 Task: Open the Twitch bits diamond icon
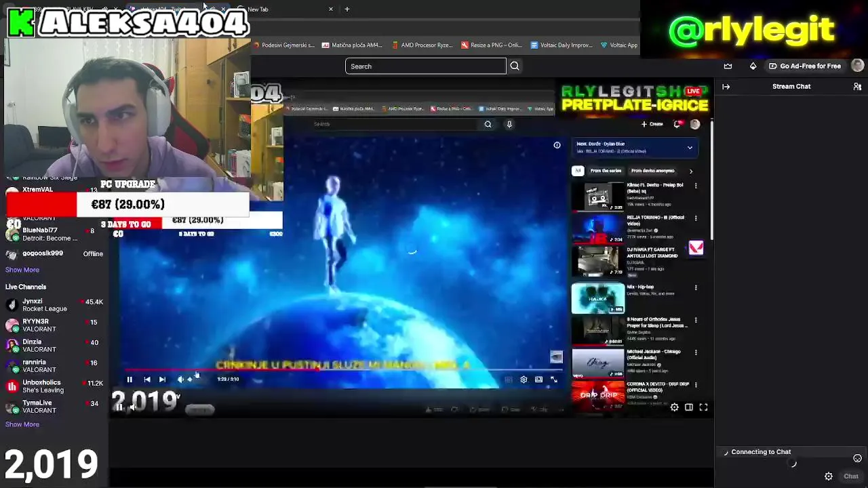coord(753,66)
